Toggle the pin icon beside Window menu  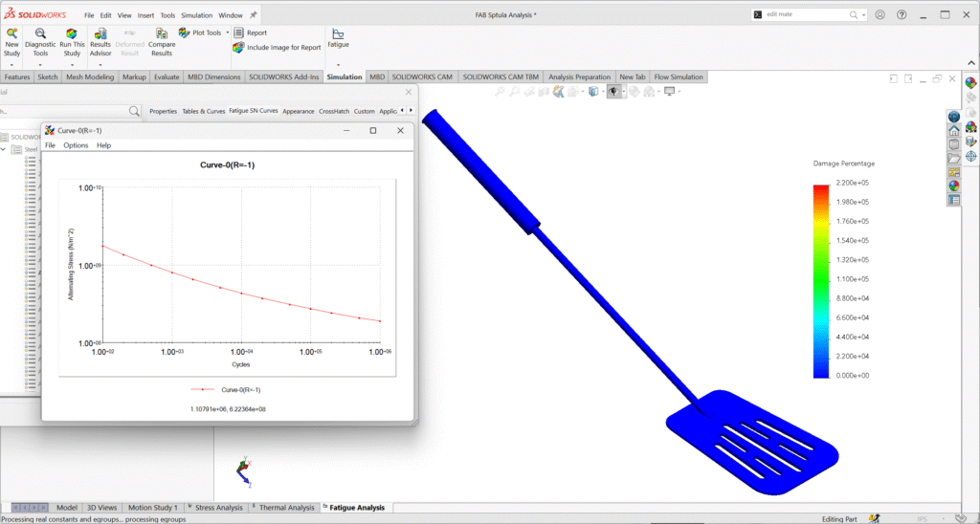pyautogui.click(x=253, y=15)
